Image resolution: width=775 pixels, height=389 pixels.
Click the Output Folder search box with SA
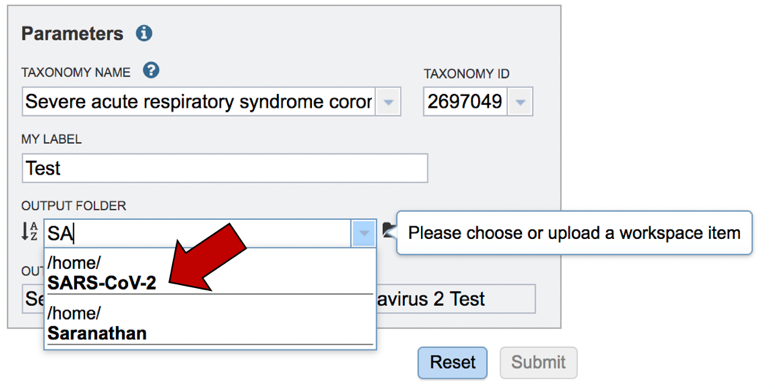(198, 233)
